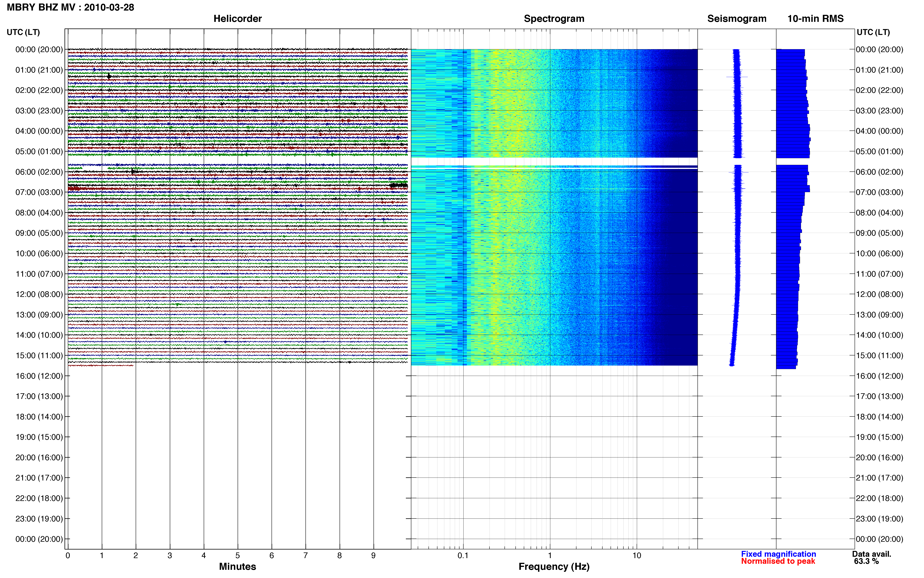924x578 pixels.
Task: Click the red 'Normalised to peak' legend text
Action: [x=778, y=561]
